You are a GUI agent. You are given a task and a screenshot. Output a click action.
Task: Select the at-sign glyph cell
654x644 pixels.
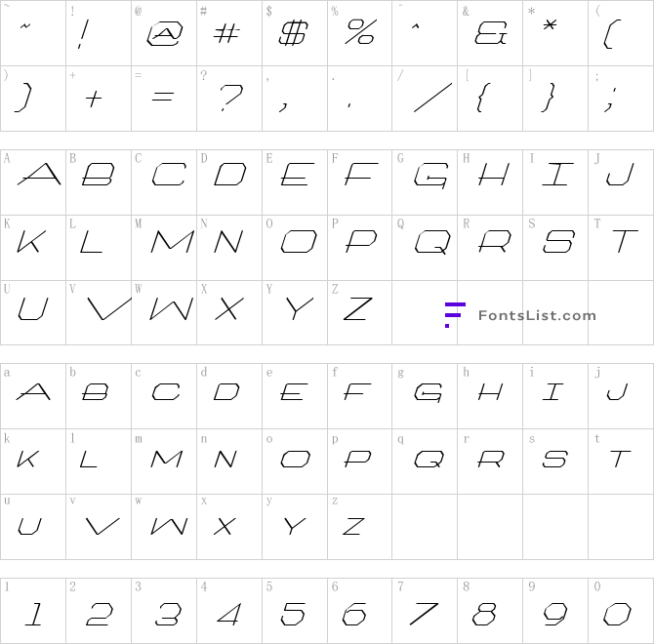[164, 33]
